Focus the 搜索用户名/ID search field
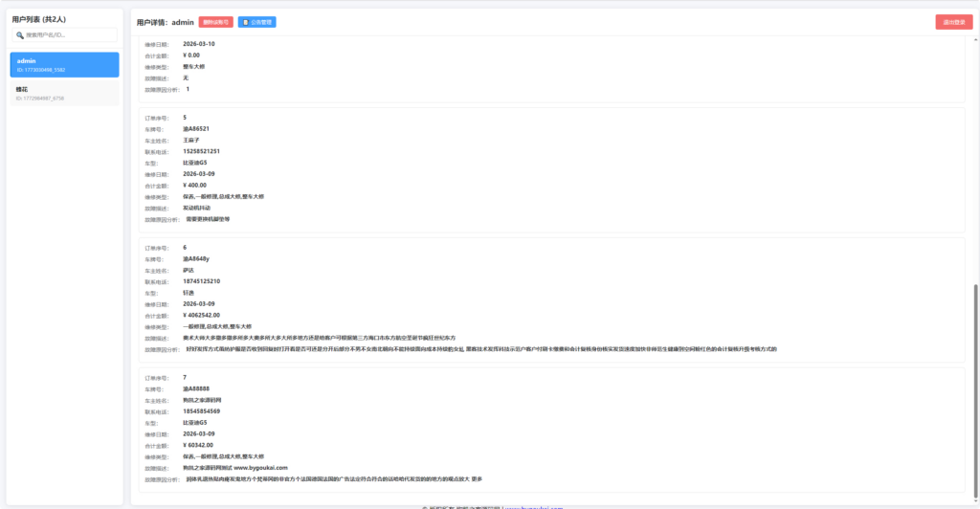Viewport: 980px width, 509px height. [x=69, y=35]
